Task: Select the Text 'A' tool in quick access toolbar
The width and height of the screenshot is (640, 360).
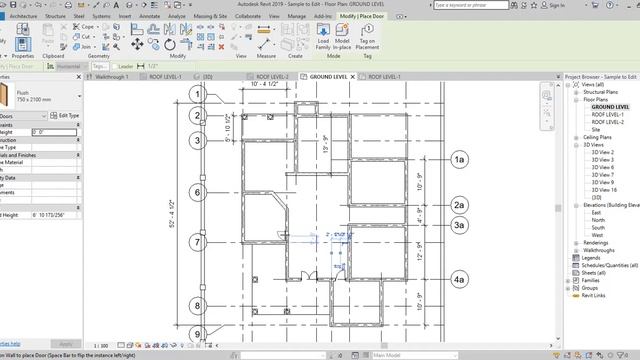Action: [116, 5]
